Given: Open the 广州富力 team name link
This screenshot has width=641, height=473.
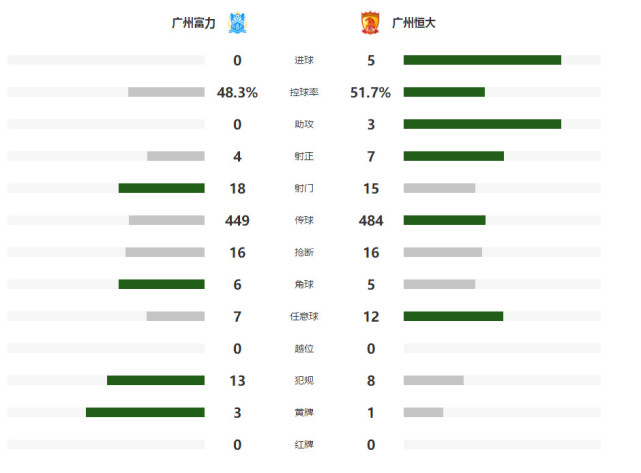Looking at the screenshot, I should tap(193, 23).
